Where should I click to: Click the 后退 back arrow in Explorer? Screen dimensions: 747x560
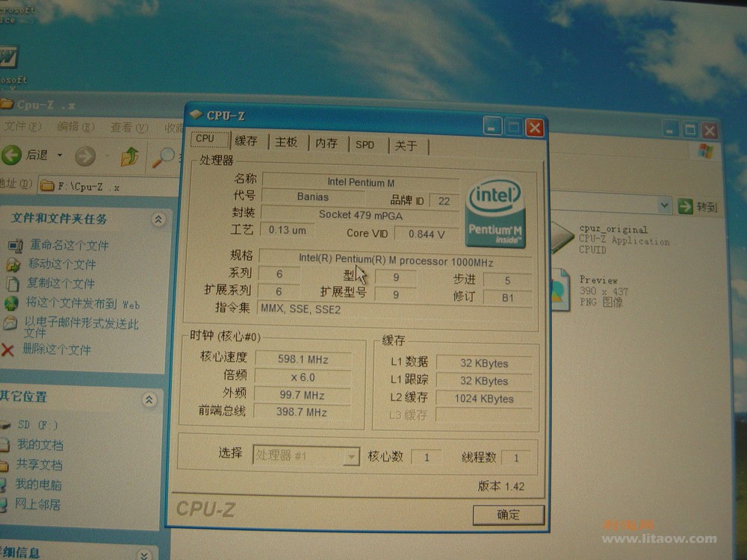[11, 155]
